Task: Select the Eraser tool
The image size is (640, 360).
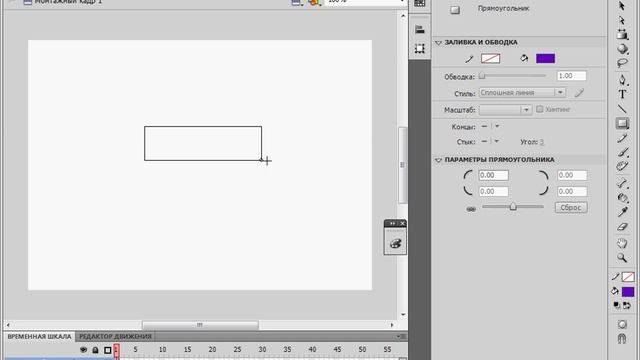Action: pos(622,227)
